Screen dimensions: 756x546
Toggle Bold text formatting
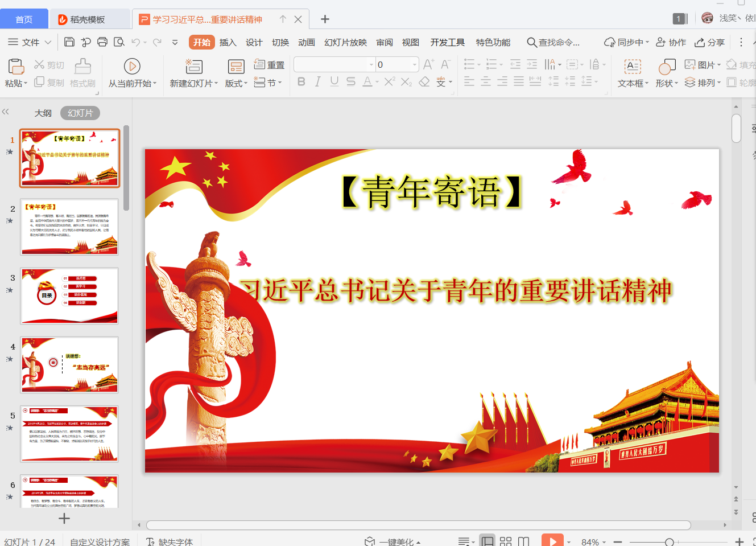(x=301, y=82)
